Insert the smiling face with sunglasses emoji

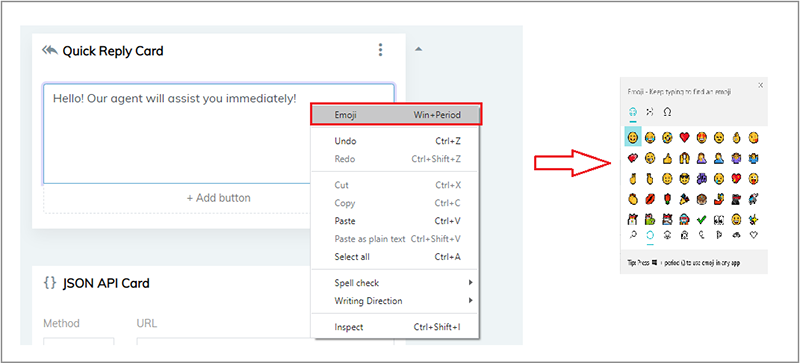click(x=685, y=179)
